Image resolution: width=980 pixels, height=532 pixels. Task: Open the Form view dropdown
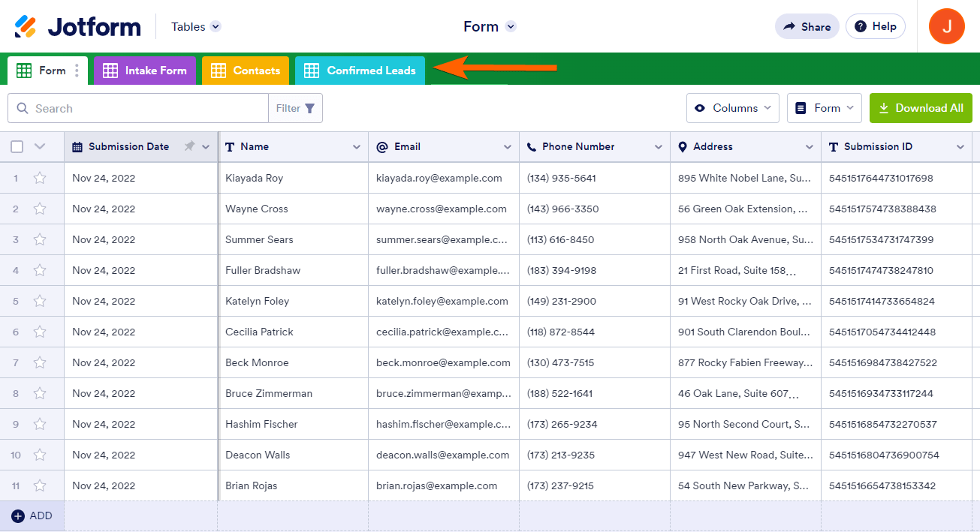pos(824,108)
